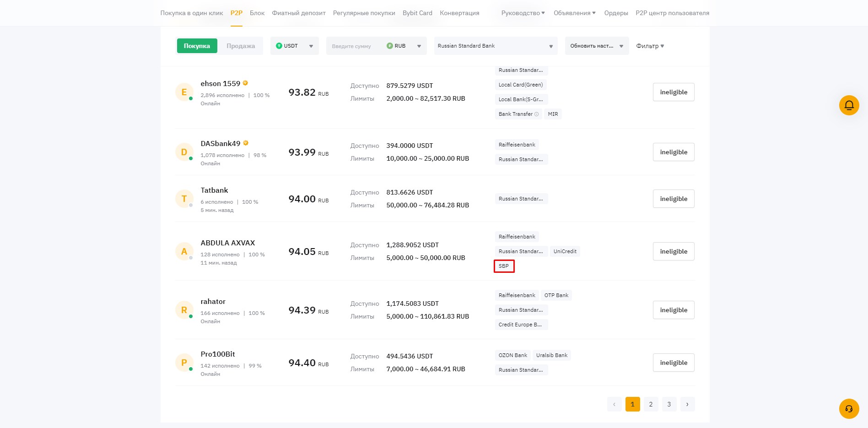Click OZON Bank payment tag
The height and width of the screenshot is (428, 868).
tap(512, 355)
